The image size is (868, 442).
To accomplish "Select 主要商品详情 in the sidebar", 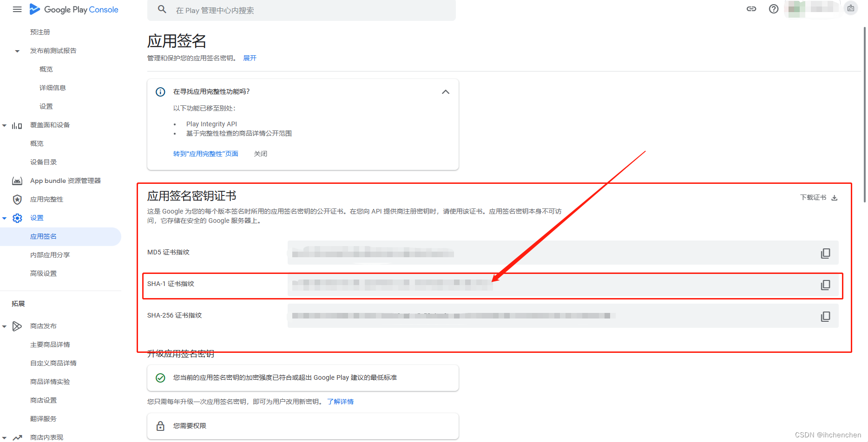I will coord(50,344).
